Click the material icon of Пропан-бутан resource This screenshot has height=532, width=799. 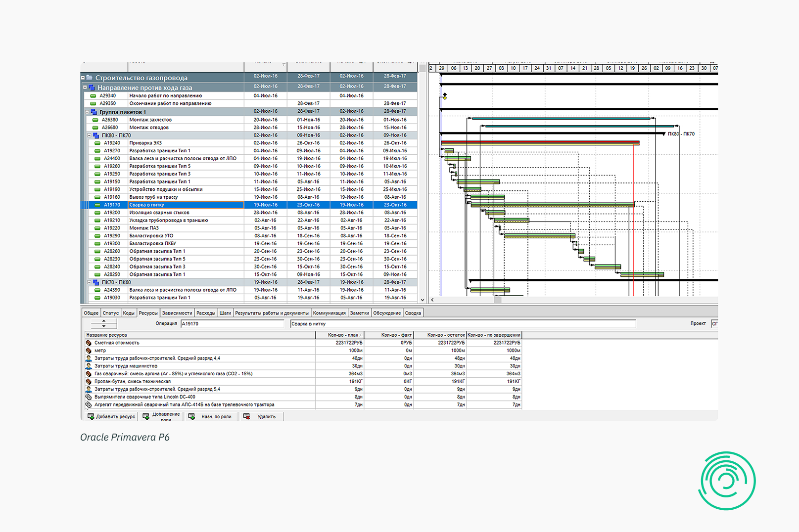click(x=89, y=381)
